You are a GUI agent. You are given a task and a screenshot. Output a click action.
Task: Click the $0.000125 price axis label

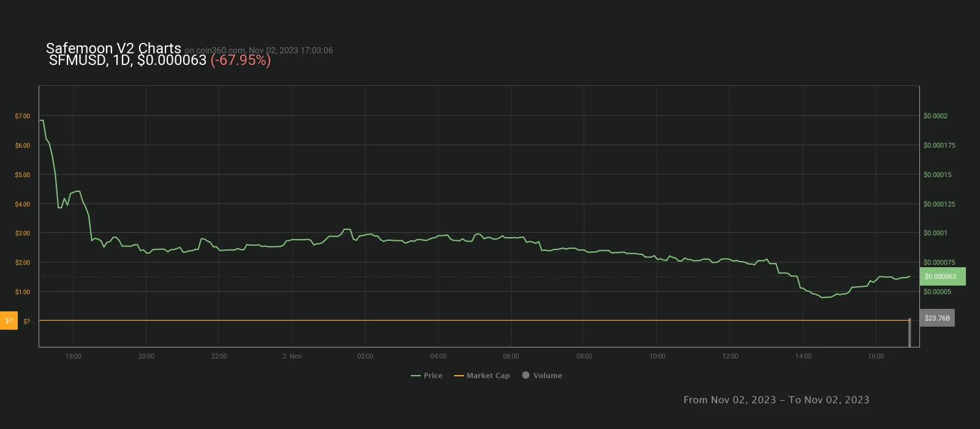[940, 204]
